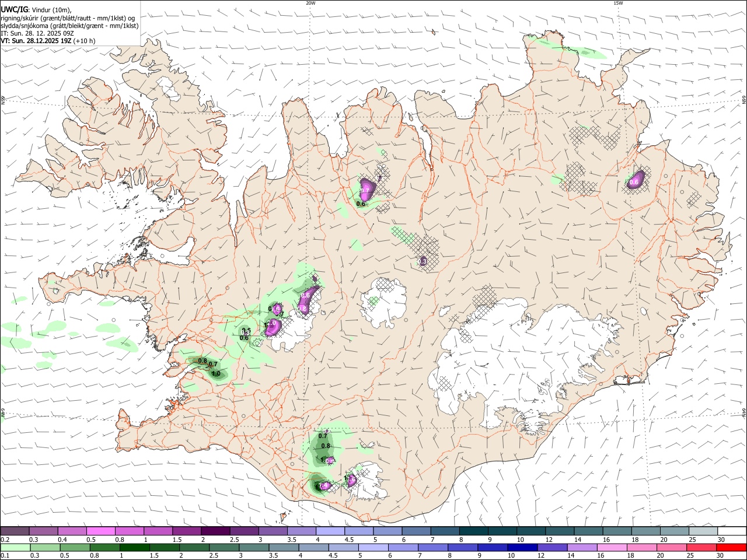This screenshot has width=747, height=560.
Task: Click the 'VT: Sun. 28.12.2025 19Z' line
Action: point(36,41)
